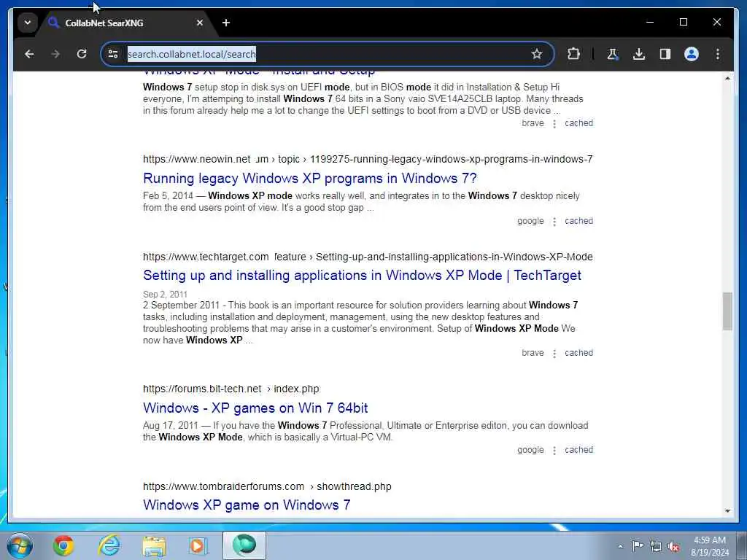Screen dimensions: 747x560
Task: Select the CollabNet SearXNG tab
Action: coord(126,23)
